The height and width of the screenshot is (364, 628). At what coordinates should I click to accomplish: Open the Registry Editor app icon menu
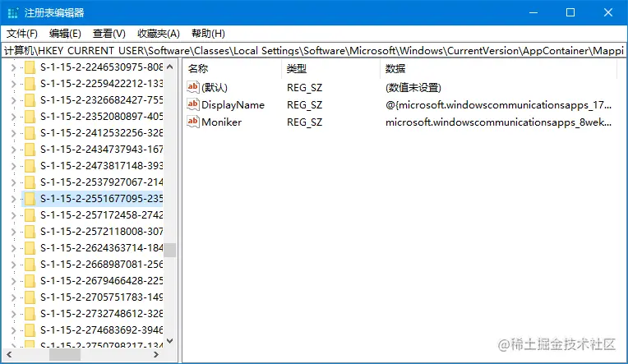[13, 13]
